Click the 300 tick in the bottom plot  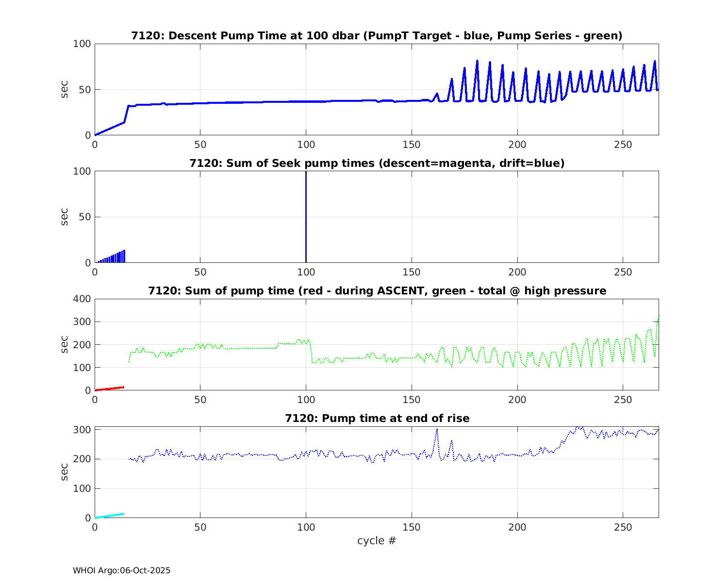pyautogui.click(x=82, y=430)
